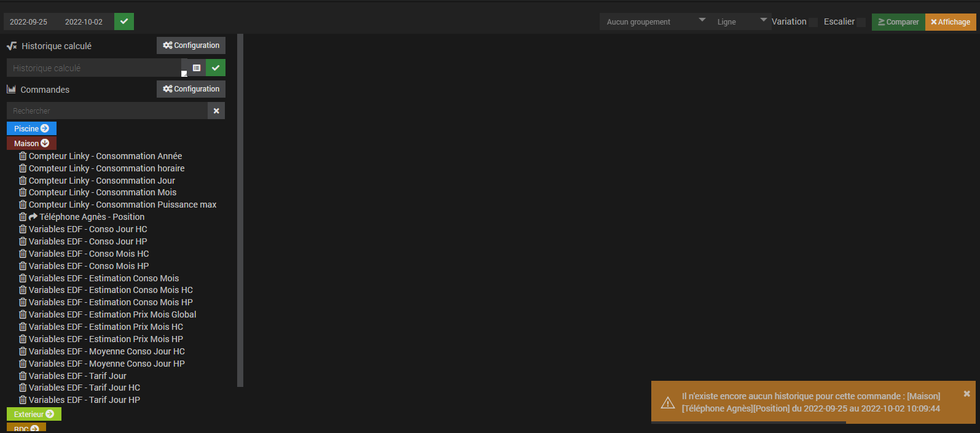Click trash icon for Estimation Conso Mois HC

(23, 290)
